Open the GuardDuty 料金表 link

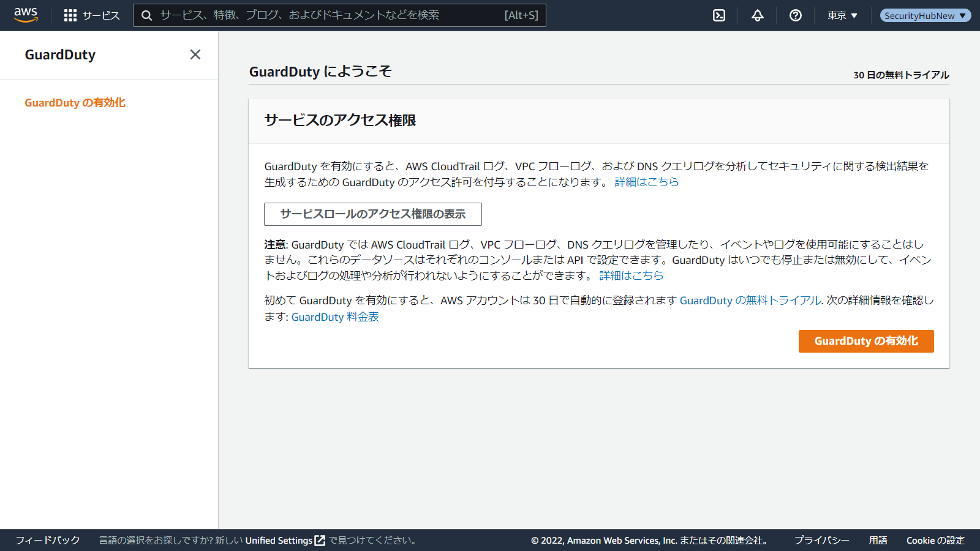(335, 317)
